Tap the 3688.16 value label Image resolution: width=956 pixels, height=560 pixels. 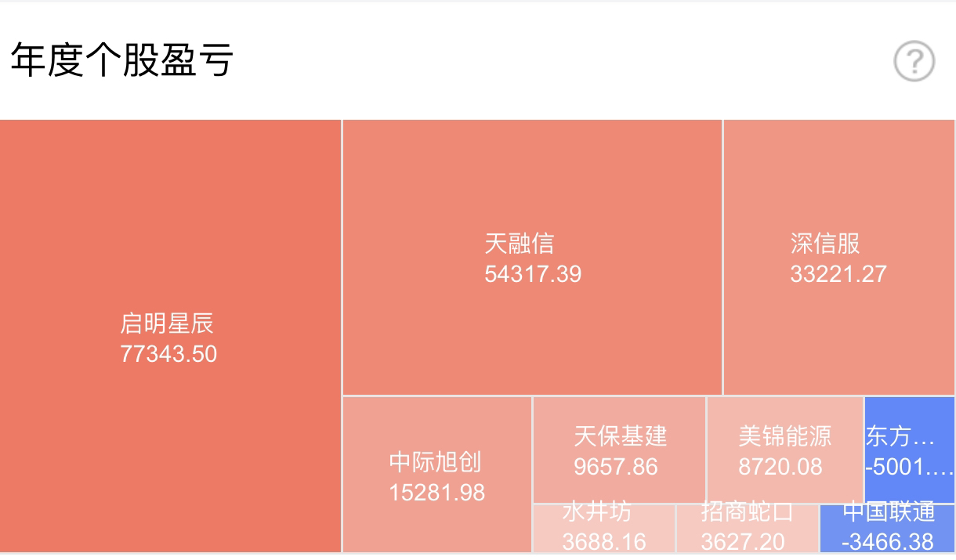(604, 542)
